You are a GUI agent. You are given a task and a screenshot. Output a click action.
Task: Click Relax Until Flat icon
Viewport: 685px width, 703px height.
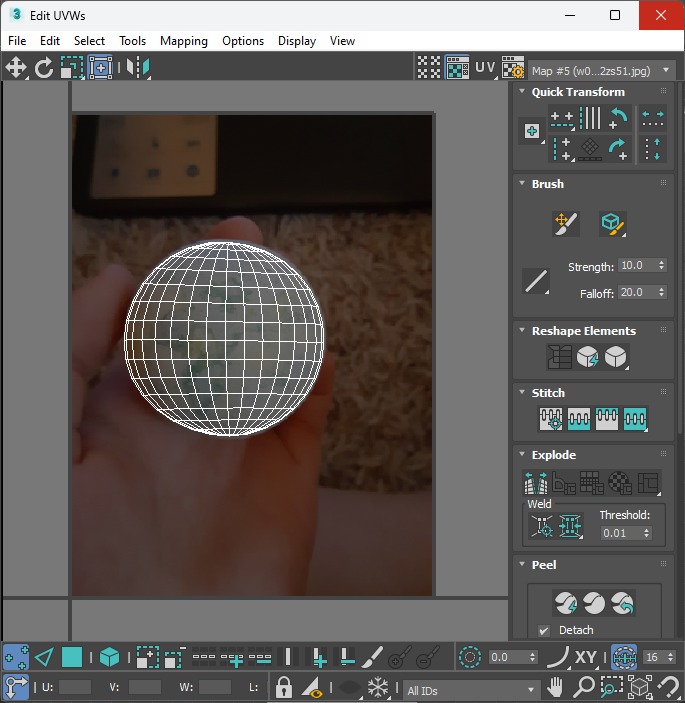coord(587,357)
